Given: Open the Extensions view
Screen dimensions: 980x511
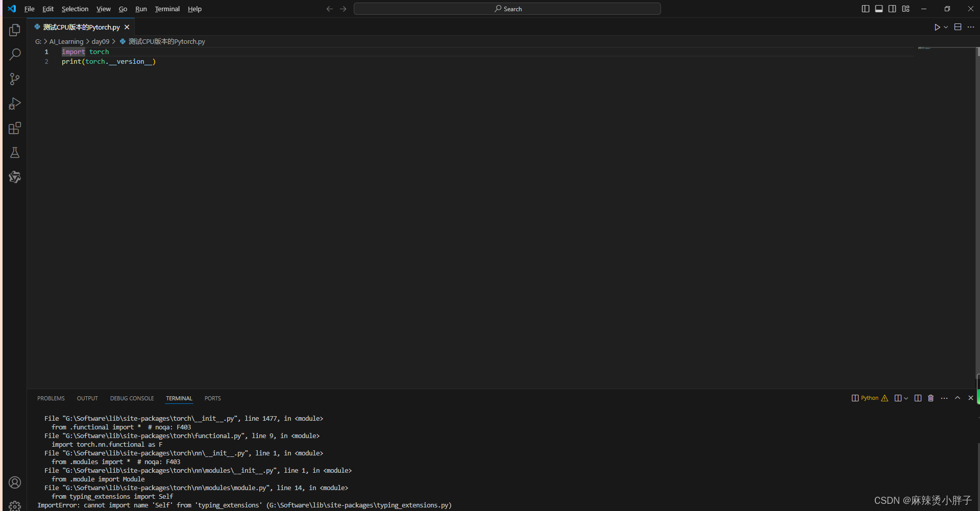Looking at the screenshot, I should [x=15, y=128].
